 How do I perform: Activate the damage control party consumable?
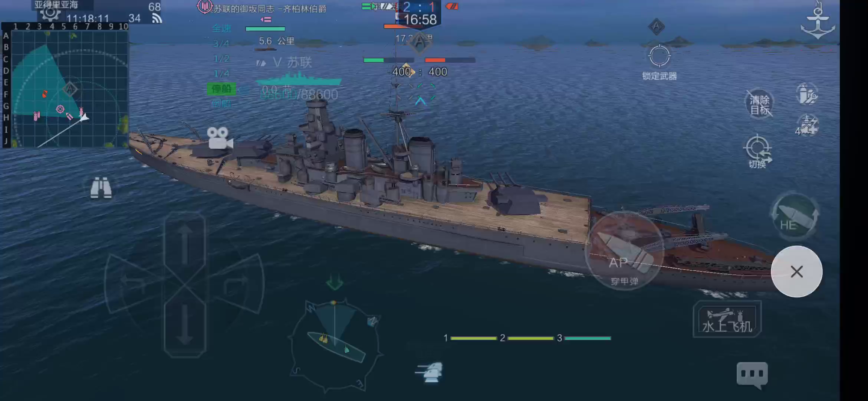click(807, 94)
